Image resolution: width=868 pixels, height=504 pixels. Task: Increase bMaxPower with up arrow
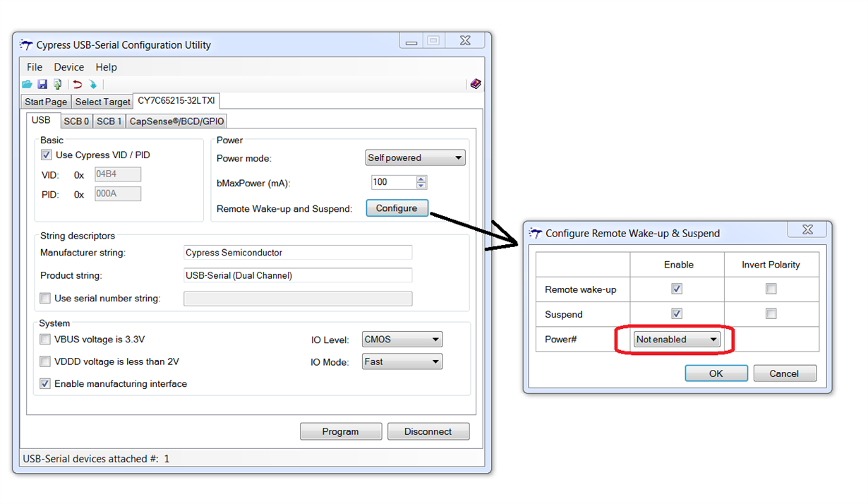click(421, 179)
